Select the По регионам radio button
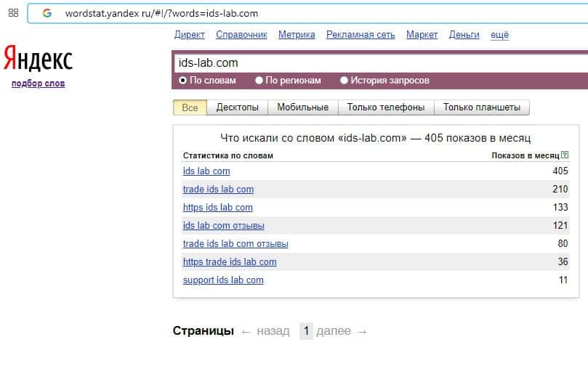The width and height of the screenshot is (588, 366). 259,81
